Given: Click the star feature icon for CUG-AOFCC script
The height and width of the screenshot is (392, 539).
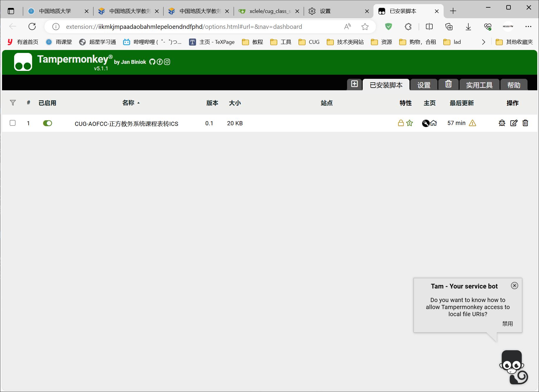Looking at the screenshot, I should (x=409, y=123).
